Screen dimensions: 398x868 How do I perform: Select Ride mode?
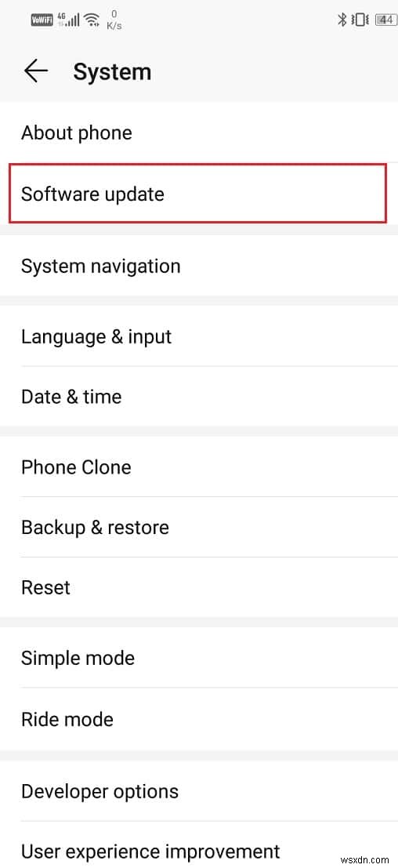199,718
